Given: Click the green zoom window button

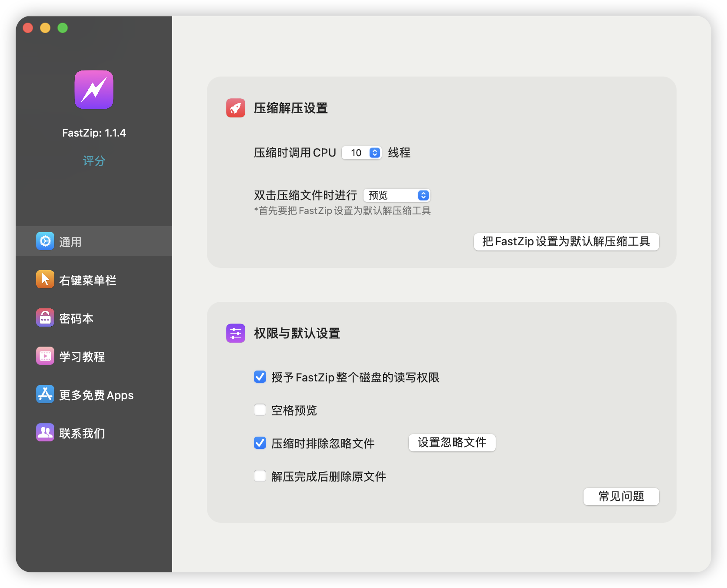Looking at the screenshot, I should pos(63,28).
